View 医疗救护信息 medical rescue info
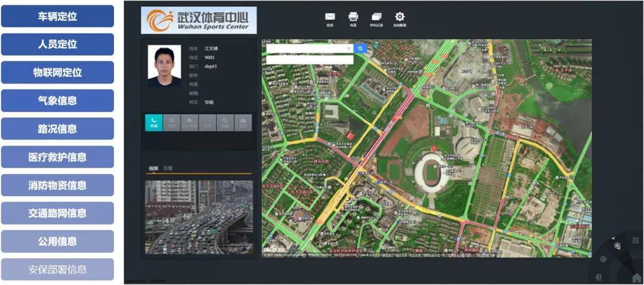The image size is (644, 285). point(57,157)
